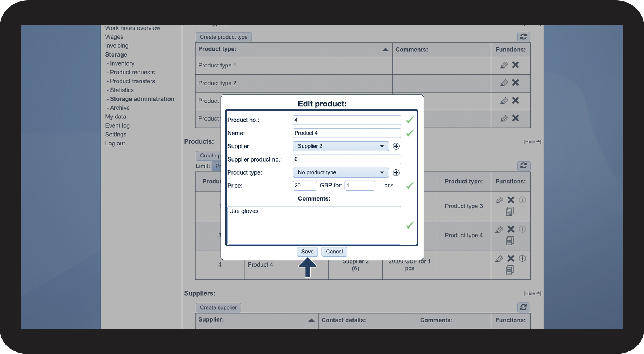Click the Product type 3 table cell
This screenshot has height=354, width=644.
[464, 206]
